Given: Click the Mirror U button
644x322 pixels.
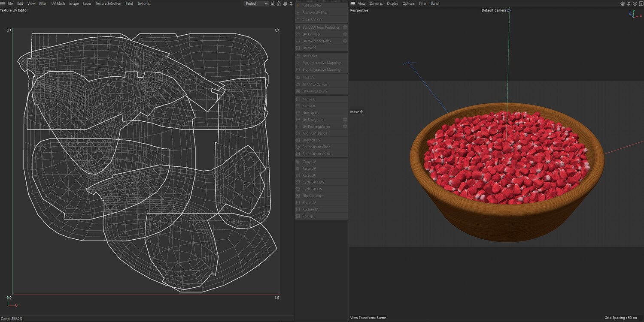Looking at the screenshot, I should pos(321,99).
